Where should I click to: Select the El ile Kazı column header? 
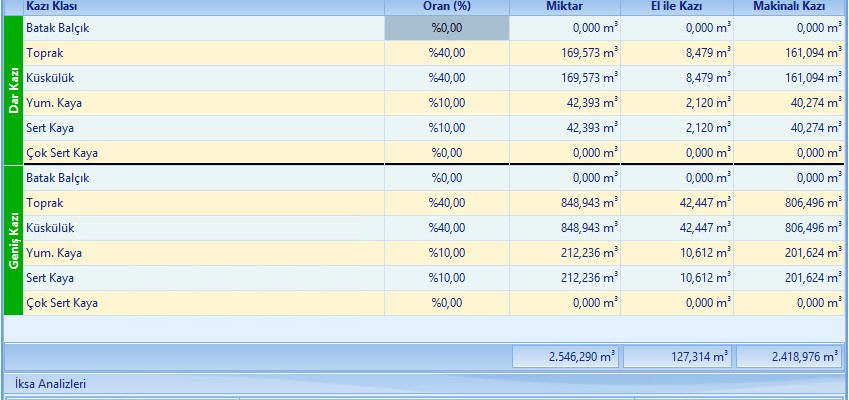pyautogui.click(x=676, y=7)
